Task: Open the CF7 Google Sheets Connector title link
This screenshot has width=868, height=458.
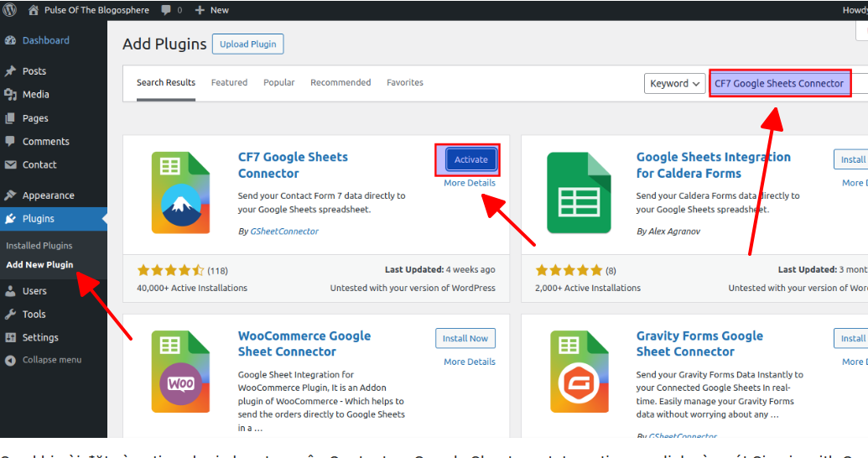Action: click(x=293, y=165)
